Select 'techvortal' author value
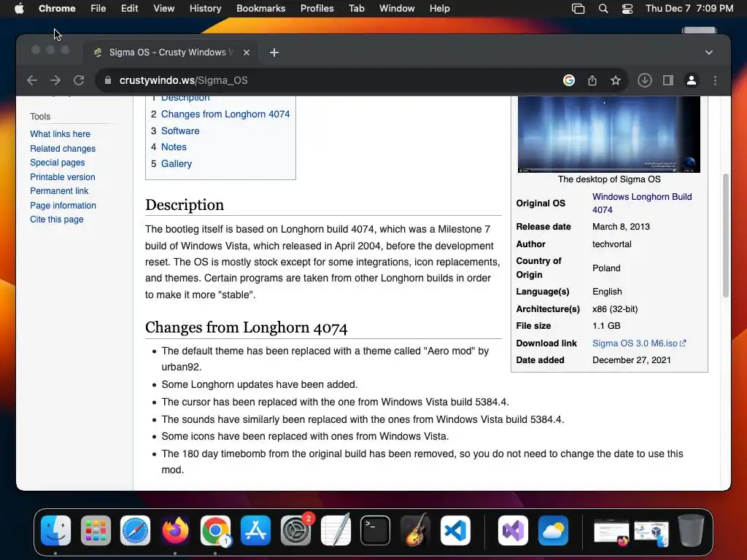The image size is (747, 560). 612,244
